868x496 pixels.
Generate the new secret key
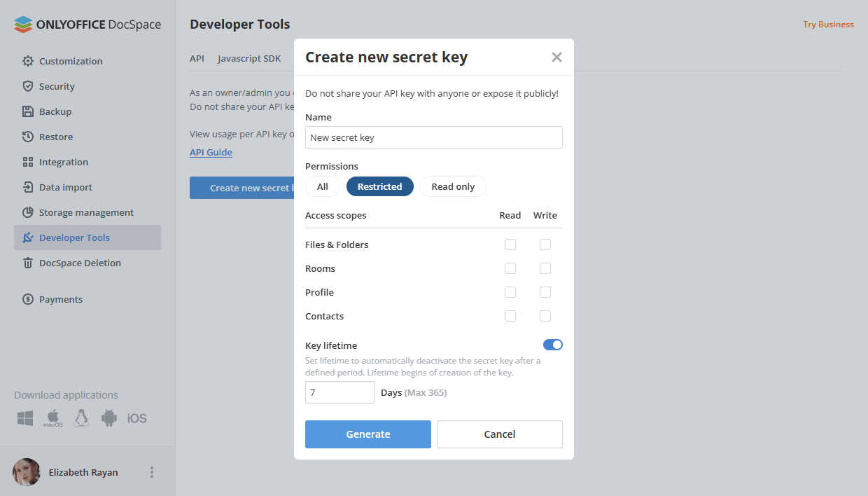(x=368, y=434)
